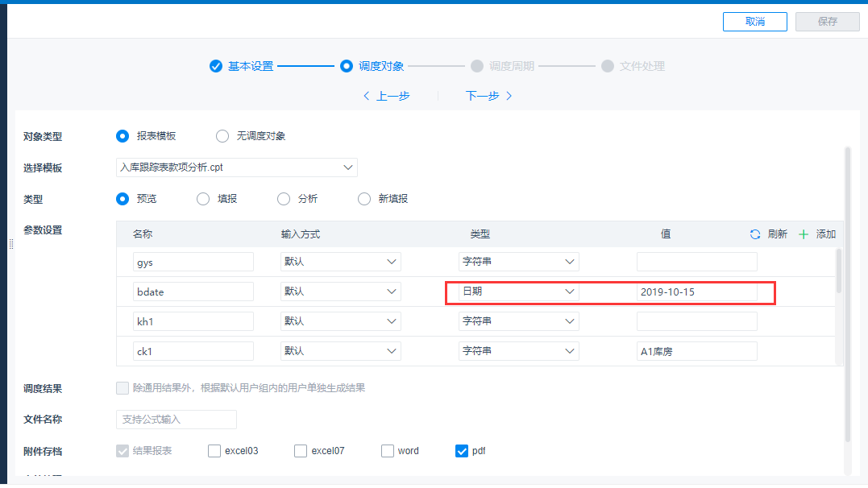Click the bdate value field showing 2019-10-15
868x488 pixels.
click(696, 292)
